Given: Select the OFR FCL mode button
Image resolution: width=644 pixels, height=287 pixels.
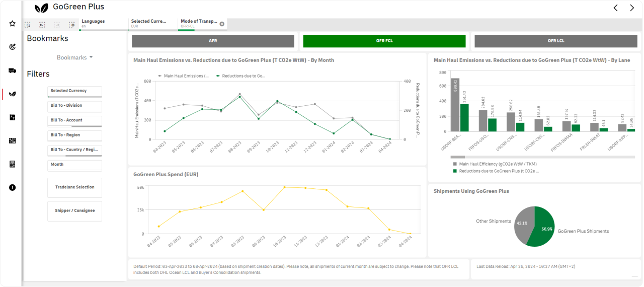Looking at the screenshot, I should (x=384, y=41).
